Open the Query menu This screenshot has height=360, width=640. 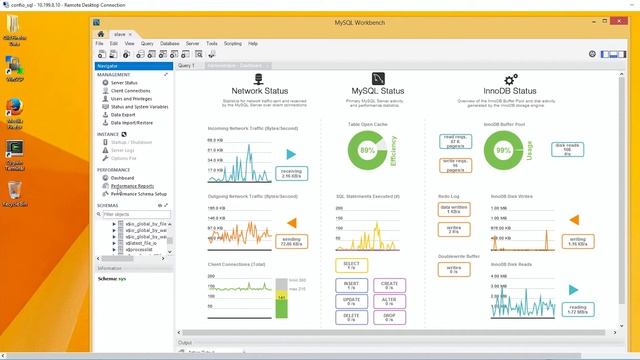tap(147, 43)
